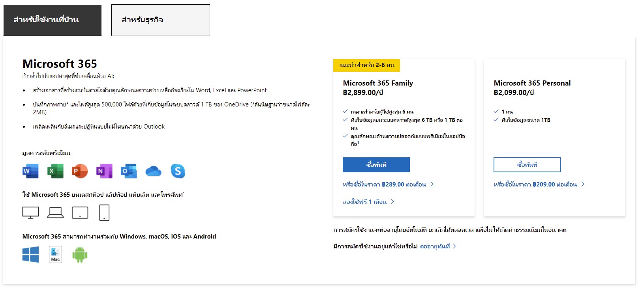
Task: Click the Outlook app icon
Action: tap(129, 171)
